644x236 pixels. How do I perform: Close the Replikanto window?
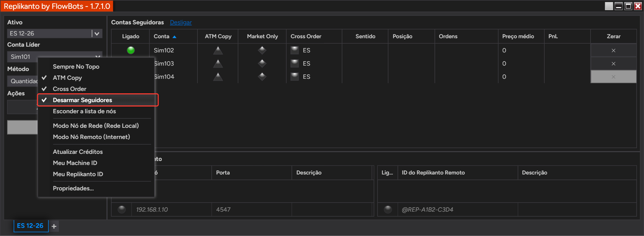[x=638, y=6]
